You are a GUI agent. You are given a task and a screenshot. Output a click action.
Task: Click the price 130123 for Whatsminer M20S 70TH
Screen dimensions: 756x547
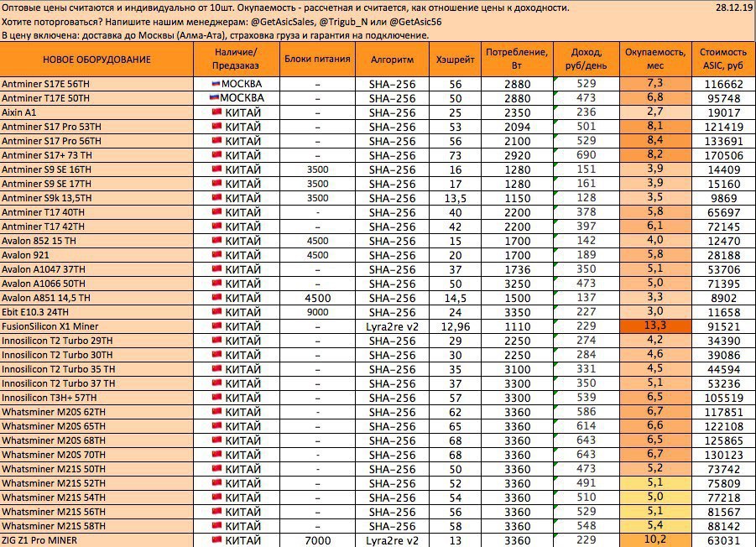(x=724, y=455)
